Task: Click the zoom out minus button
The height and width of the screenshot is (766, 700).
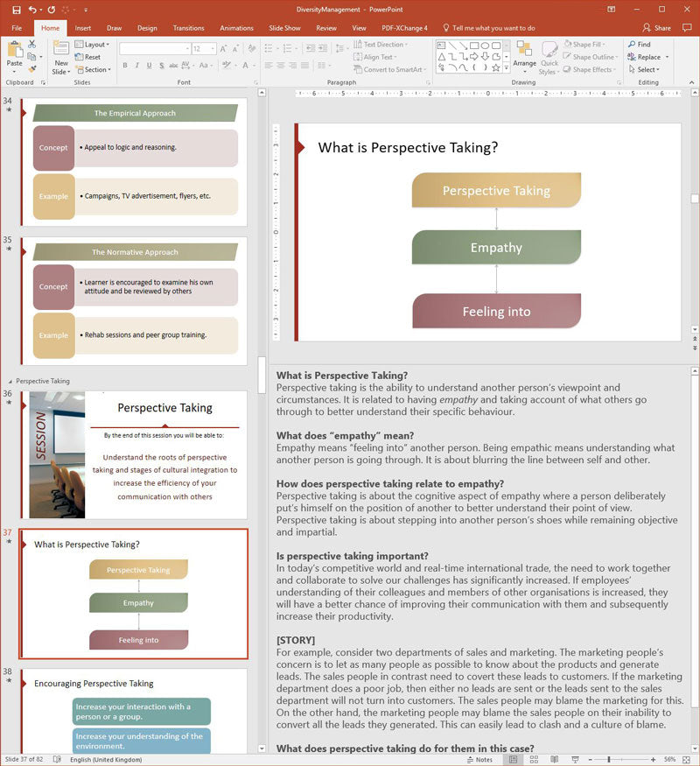Action: (x=590, y=760)
